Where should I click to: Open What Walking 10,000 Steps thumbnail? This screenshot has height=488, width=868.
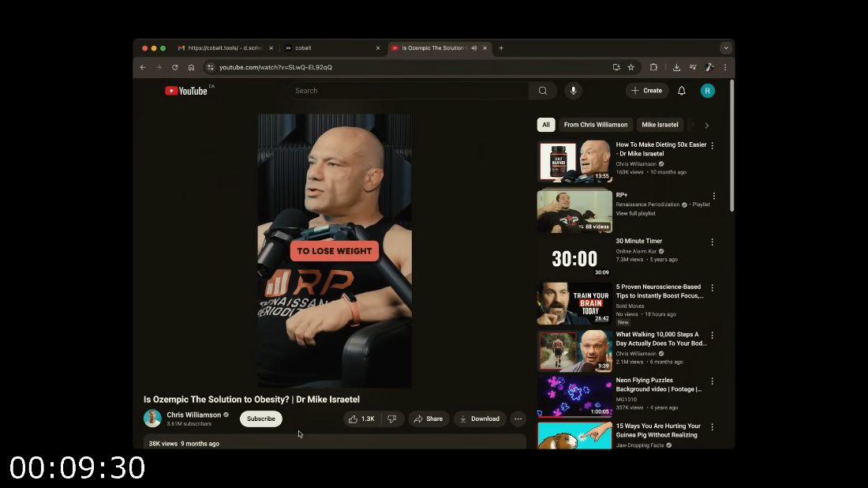[x=574, y=351]
